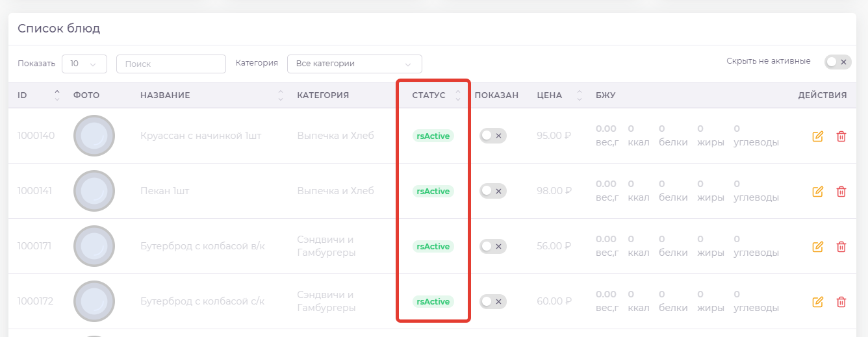
Task: Turn on Показан toggle for Пекан 1шт
Action: 492,191
